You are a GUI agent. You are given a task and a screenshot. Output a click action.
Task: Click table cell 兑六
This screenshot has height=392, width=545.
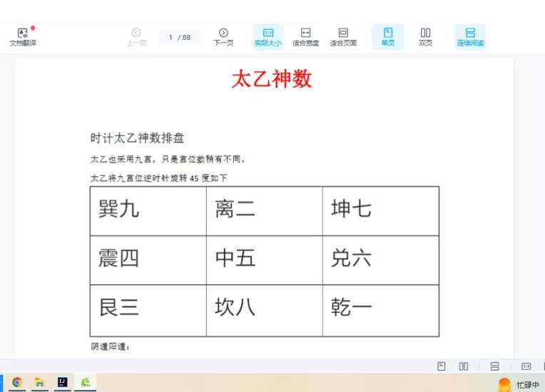[x=381, y=260]
